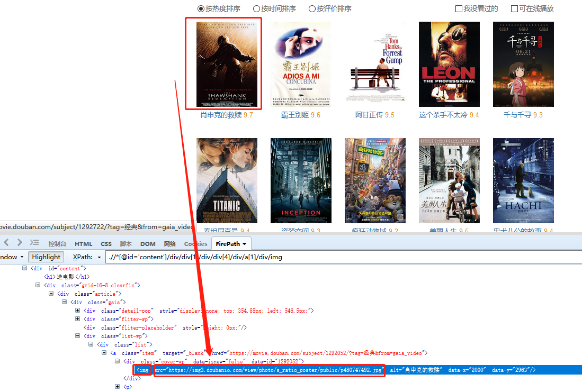Check the 可在线播放 checkbox

click(x=514, y=8)
